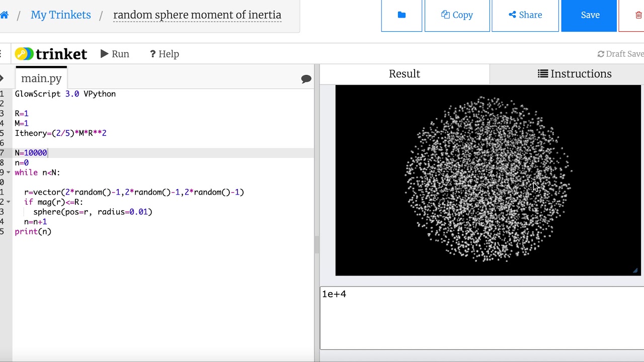The image size is (644, 362).
Task: Click the canvas resize handle corner
Action: click(x=636, y=271)
